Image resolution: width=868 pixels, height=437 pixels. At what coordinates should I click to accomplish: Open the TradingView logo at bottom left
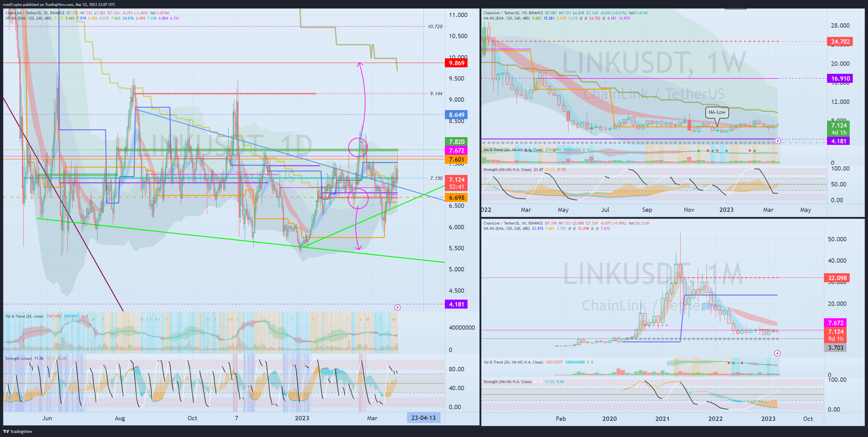tap(18, 431)
